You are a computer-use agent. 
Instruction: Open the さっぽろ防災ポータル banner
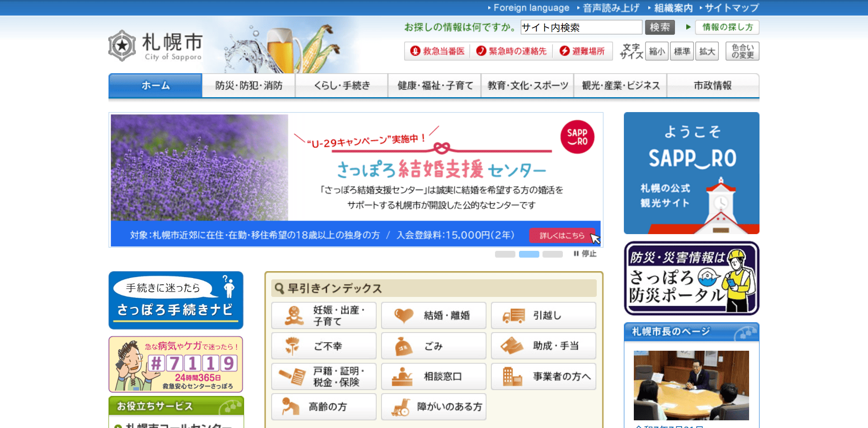[691, 278]
